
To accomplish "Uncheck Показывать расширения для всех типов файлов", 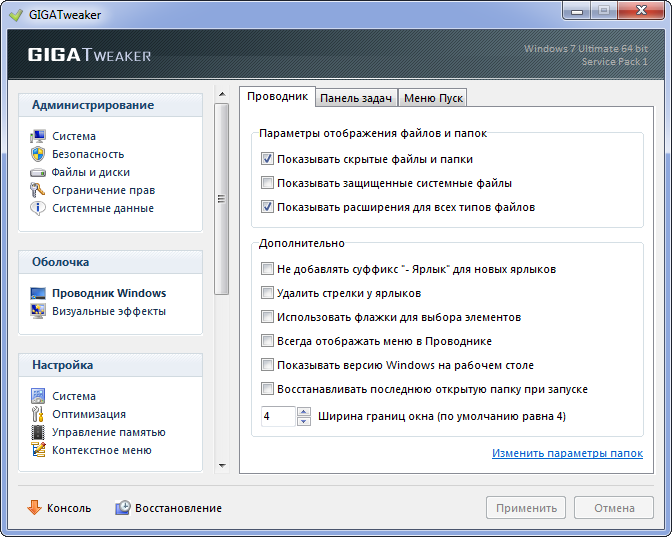I will pos(267,207).
